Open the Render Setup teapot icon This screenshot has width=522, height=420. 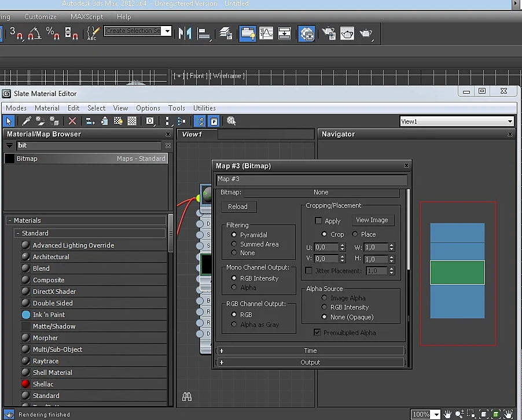329,34
